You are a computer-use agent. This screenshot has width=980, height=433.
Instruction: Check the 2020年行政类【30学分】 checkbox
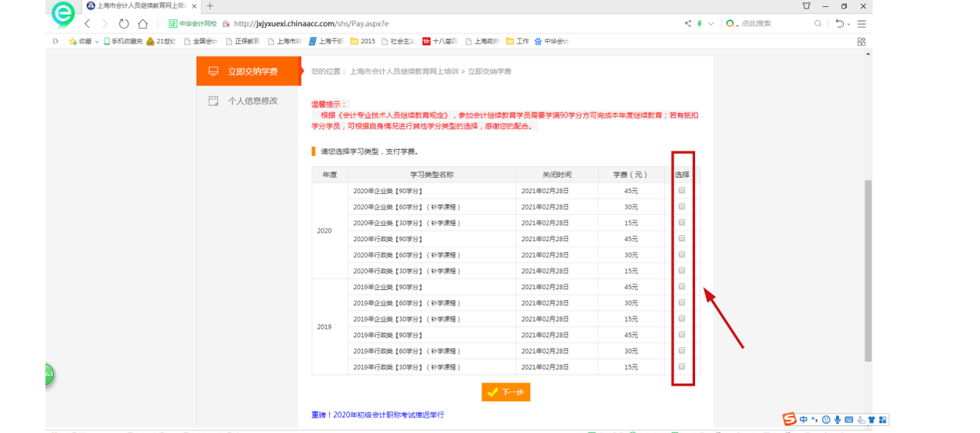[x=682, y=271]
